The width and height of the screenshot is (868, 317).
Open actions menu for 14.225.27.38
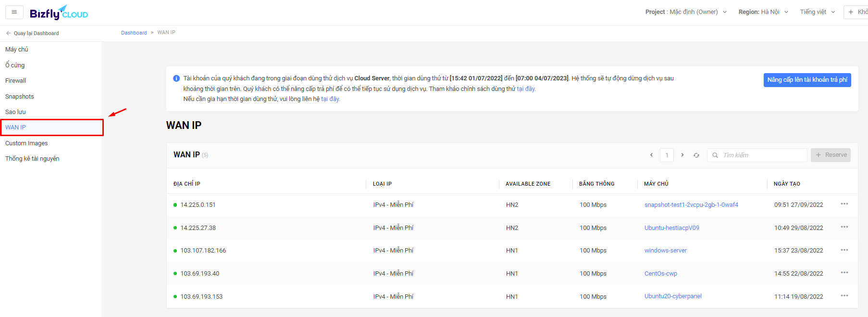click(x=844, y=227)
